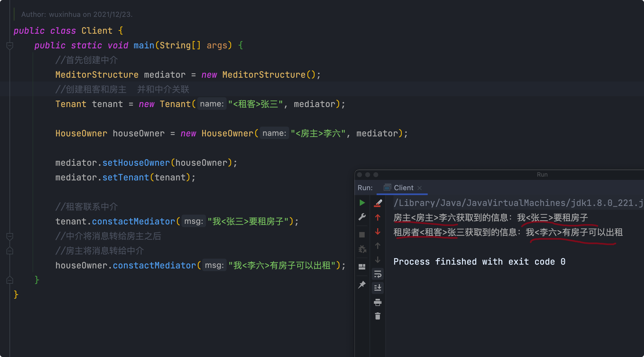Collapse the main method fold marker
The width and height of the screenshot is (644, 357).
tap(10, 46)
